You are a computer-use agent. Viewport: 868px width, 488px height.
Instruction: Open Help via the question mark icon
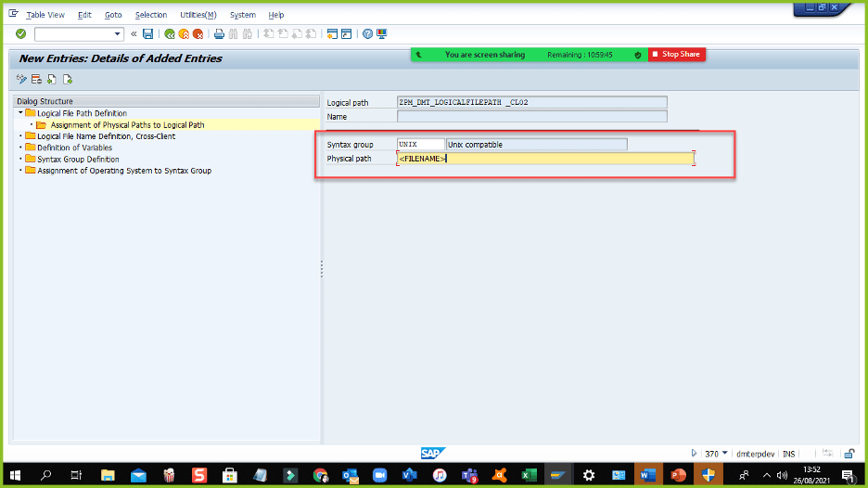tap(367, 34)
